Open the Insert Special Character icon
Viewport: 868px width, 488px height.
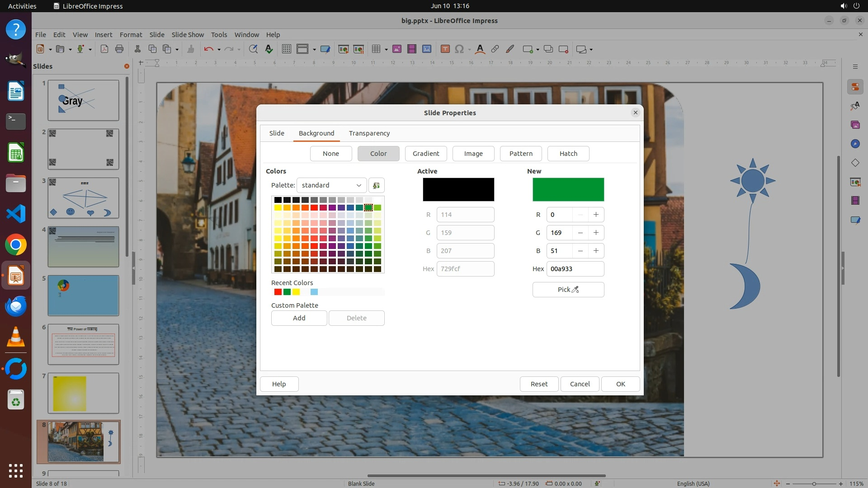[459, 49]
